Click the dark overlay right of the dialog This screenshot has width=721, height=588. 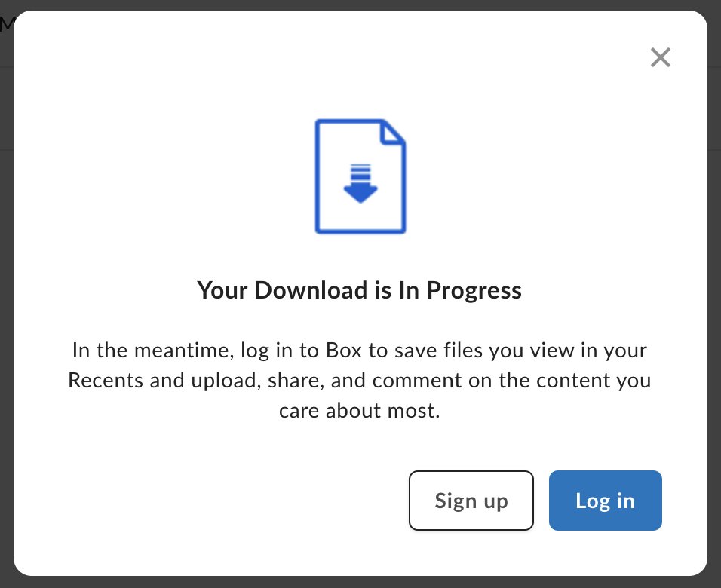tap(714, 322)
